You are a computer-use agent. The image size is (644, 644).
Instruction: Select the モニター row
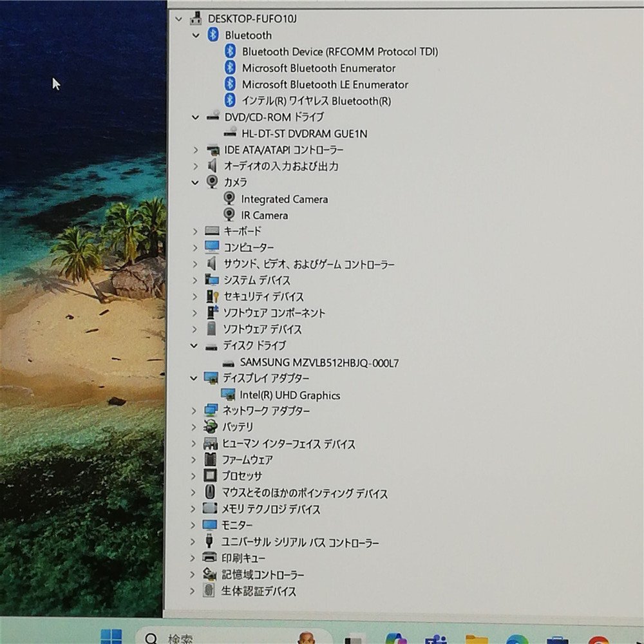[237, 525]
